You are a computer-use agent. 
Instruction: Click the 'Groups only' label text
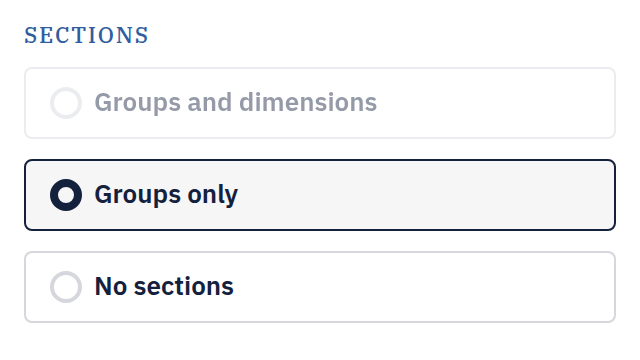[x=166, y=195]
